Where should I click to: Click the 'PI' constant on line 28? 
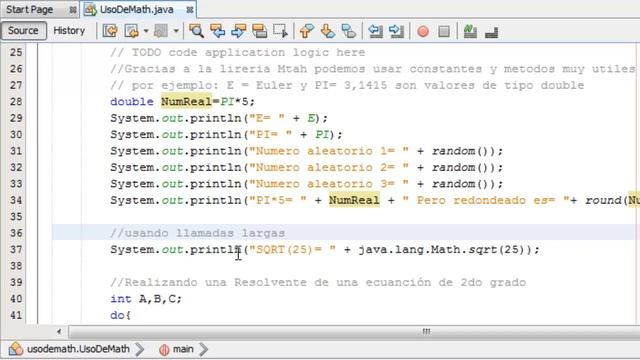tap(227, 102)
